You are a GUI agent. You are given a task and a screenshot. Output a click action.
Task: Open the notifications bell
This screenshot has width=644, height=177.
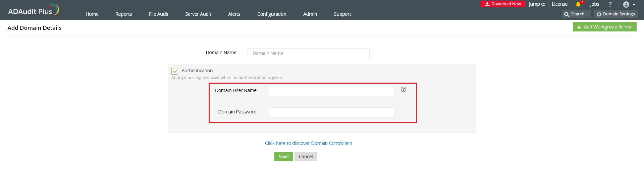point(578,4)
